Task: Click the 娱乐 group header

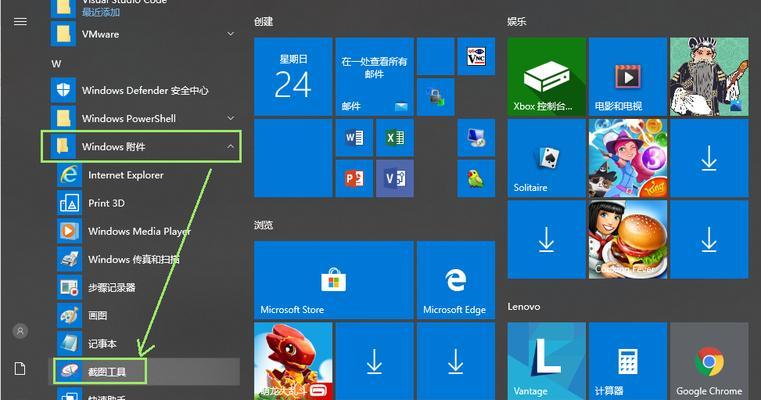Action: (x=517, y=21)
